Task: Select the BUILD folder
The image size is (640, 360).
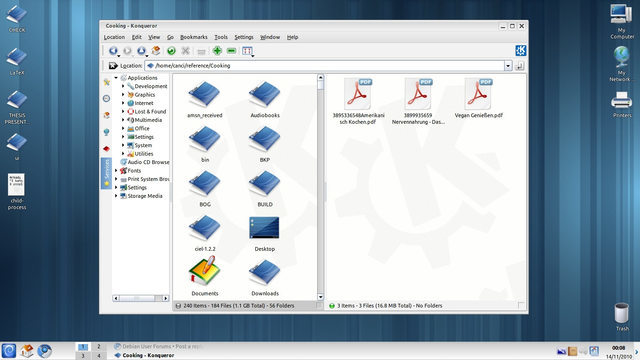Action: pos(264,189)
